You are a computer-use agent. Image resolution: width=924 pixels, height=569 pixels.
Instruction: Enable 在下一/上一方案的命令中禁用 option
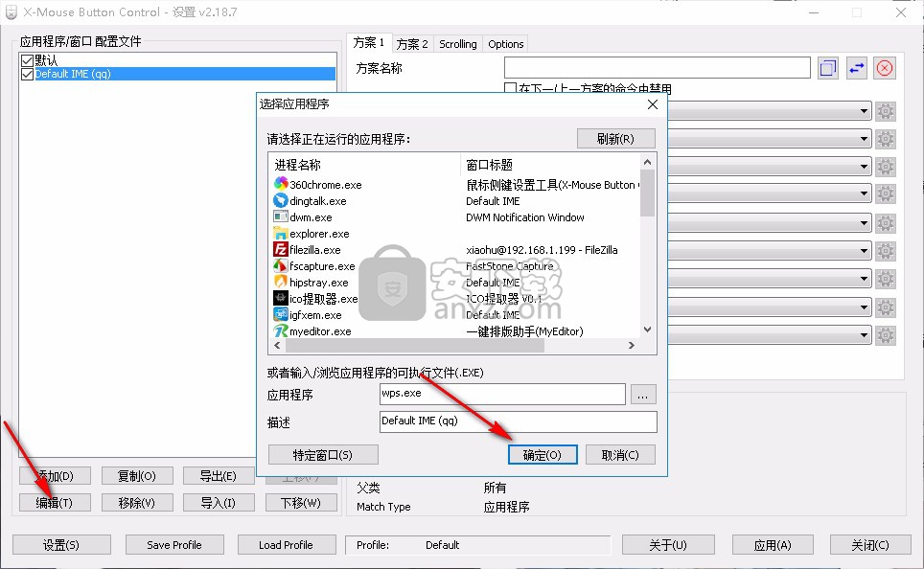[x=512, y=88]
